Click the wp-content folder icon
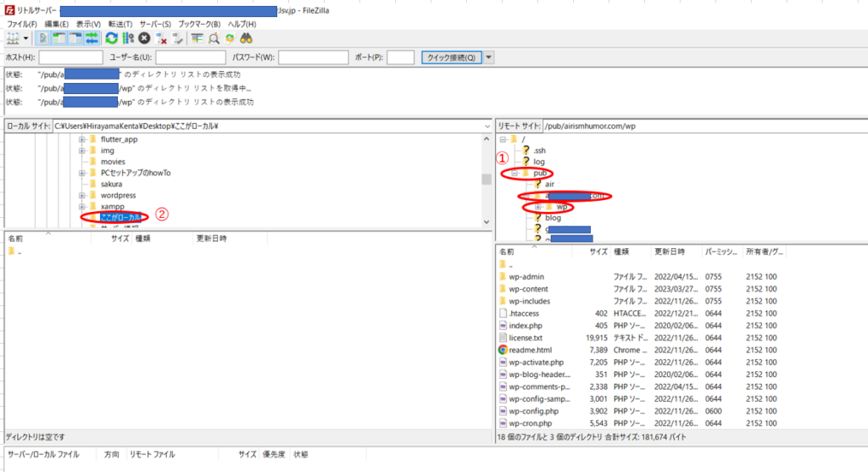Screen dimensions: 868x472 503,289
